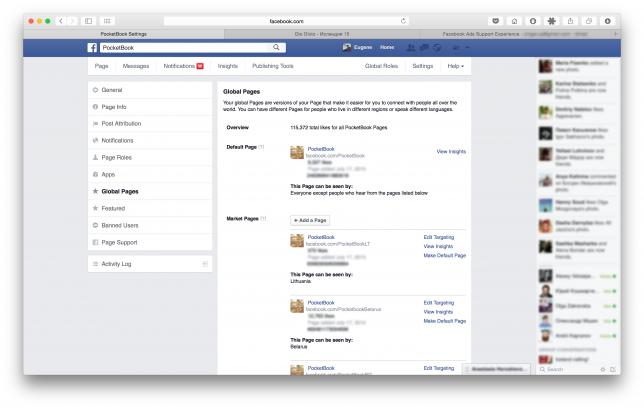Click View Insights for Belarus page

tap(438, 312)
